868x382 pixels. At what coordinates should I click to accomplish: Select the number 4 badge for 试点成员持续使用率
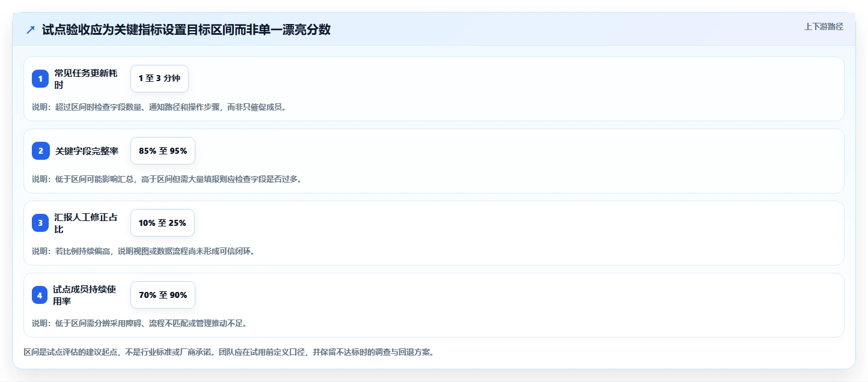coord(40,295)
